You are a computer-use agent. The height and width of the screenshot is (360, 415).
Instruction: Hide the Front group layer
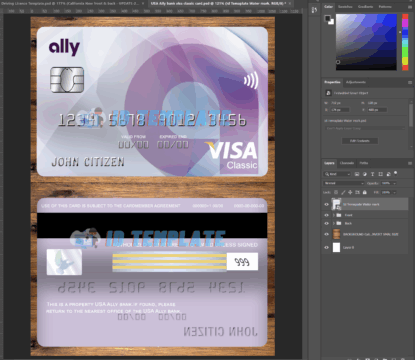326,215
